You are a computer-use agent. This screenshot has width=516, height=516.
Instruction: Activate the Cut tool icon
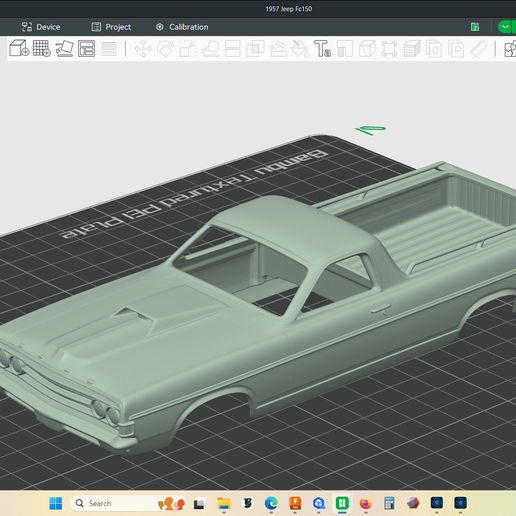[x=233, y=49]
